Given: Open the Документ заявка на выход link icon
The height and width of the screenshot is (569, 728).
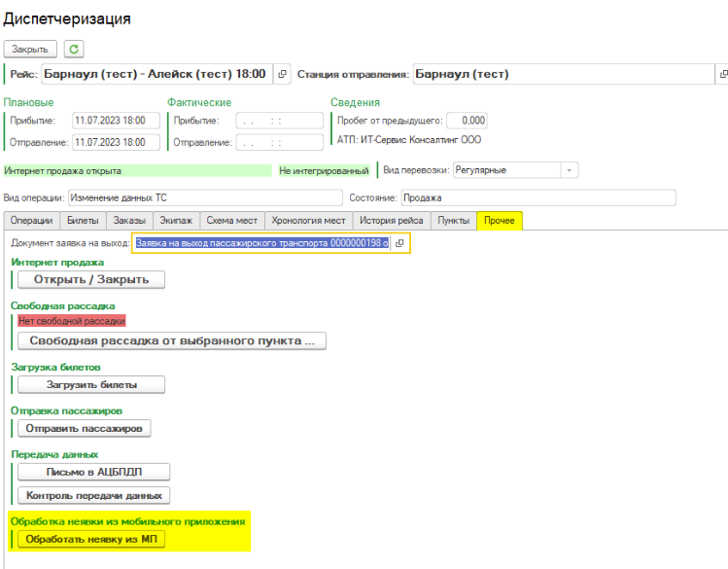Looking at the screenshot, I should [x=399, y=243].
